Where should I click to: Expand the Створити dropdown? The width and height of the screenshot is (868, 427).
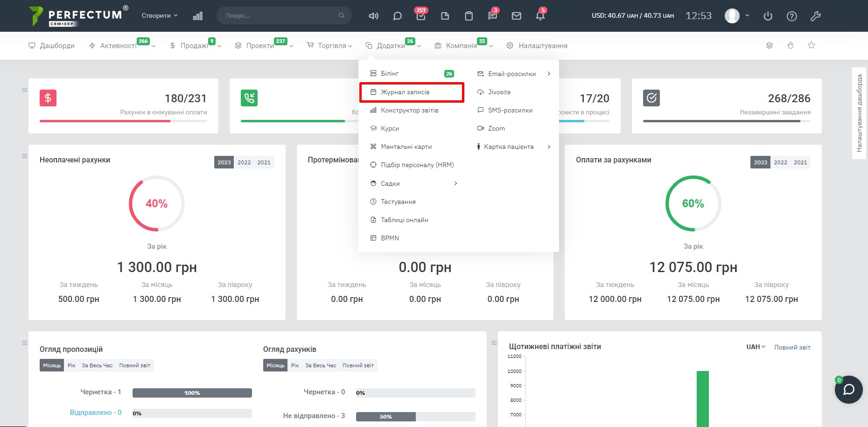point(160,15)
